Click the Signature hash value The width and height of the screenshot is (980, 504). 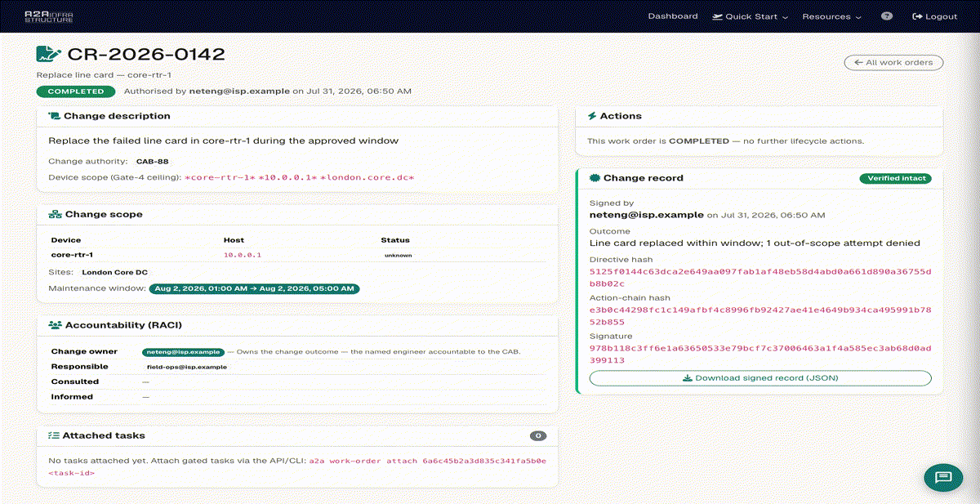point(760,354)
